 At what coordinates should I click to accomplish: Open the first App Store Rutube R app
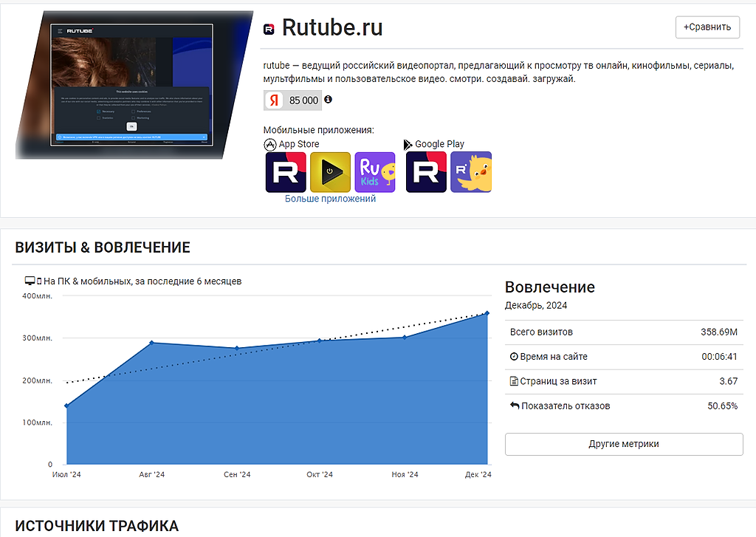(x=286, y=172)
